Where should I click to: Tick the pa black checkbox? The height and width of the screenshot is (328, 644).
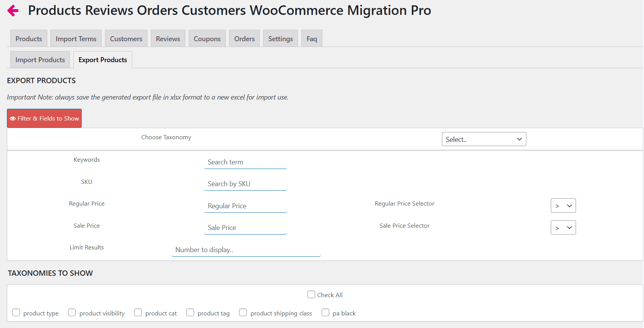[325, 312]
